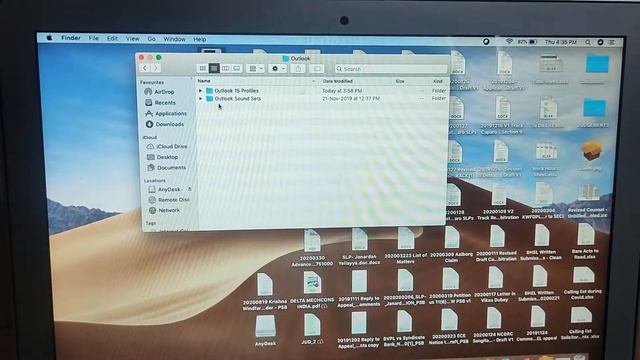The image size is (640, 360).
Task: Open the Edit menu
Action: click(x=112, y=38)
